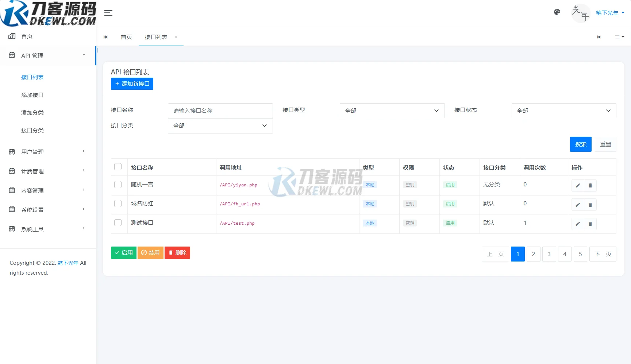This screenshot has height=364, width=631.
Task: Select all rows with header checkbox
Action: 118,166
